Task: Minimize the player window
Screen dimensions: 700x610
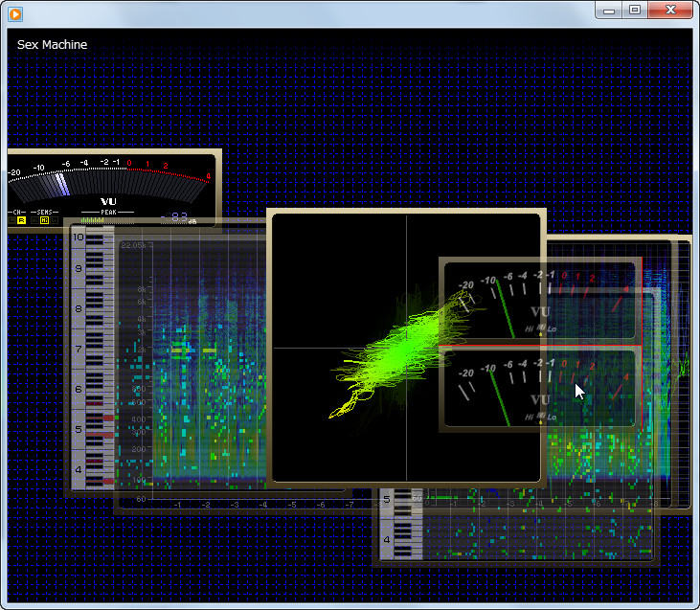Action: 609,11
